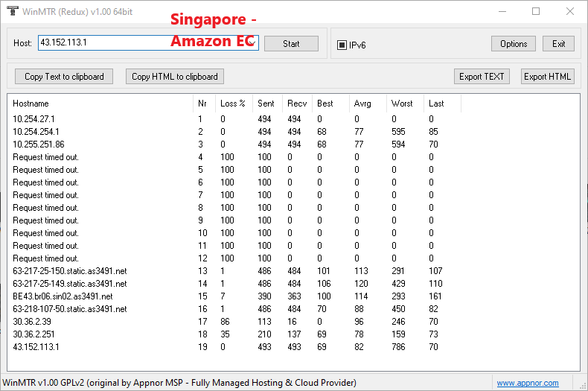Minimize the WinMTR window
Viewport: 588px width, 391px height.
[x=502, y=11]
